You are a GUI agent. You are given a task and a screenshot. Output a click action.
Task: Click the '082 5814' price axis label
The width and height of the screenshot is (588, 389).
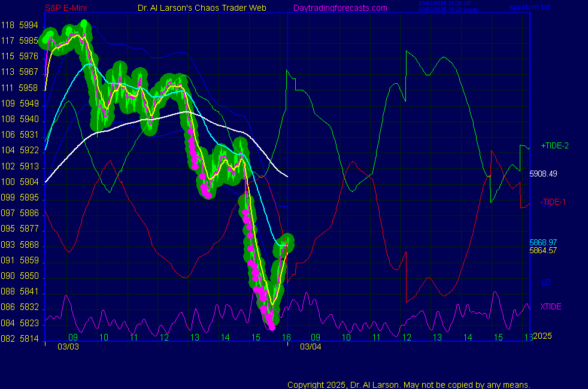[x=20, y=338]
